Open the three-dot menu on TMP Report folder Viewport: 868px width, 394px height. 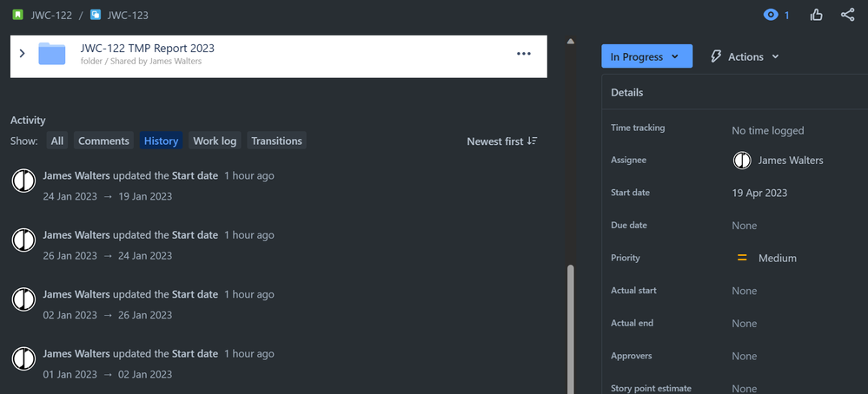tap(524, 54)
